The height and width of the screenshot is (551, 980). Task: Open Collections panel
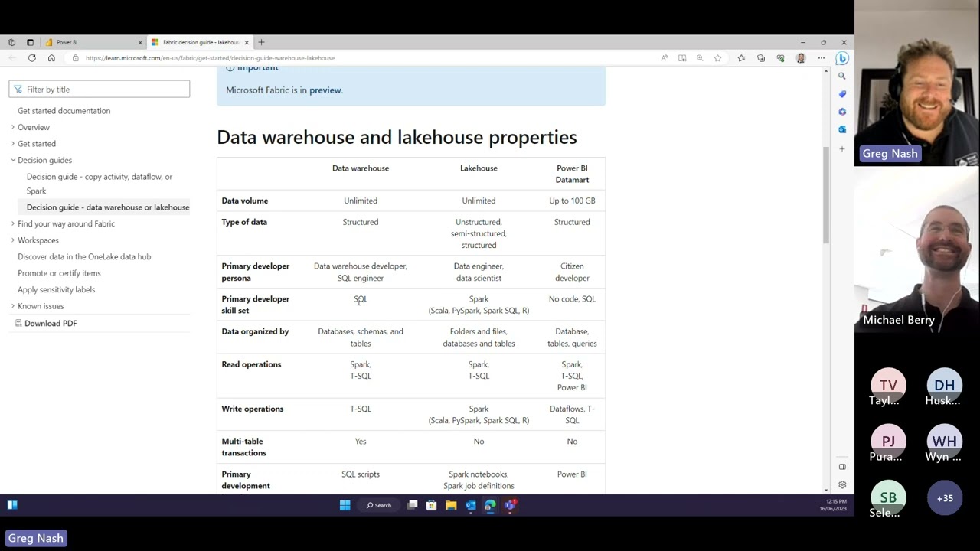(x=761, y=58)
